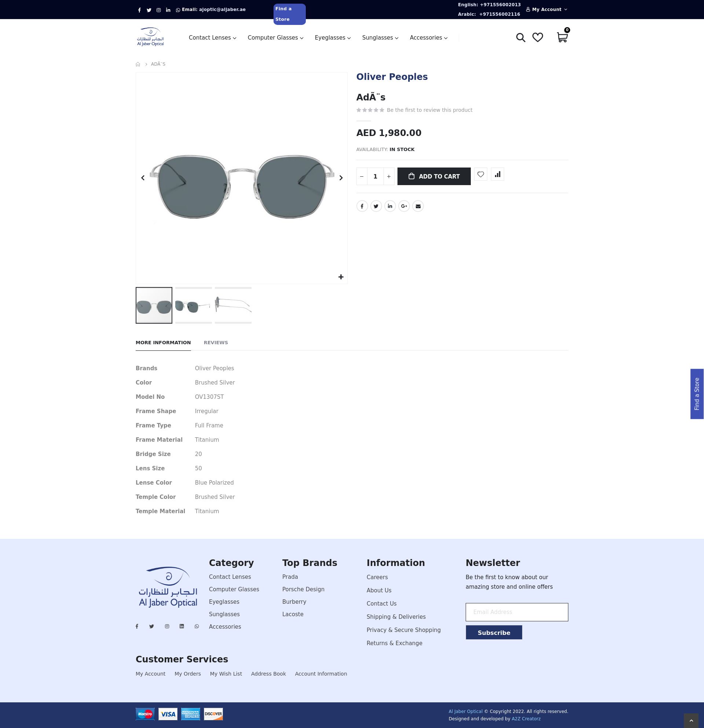Open Prada in Top Brands
This screenshot has width=704, height=728.
click(x=290, y=577)
